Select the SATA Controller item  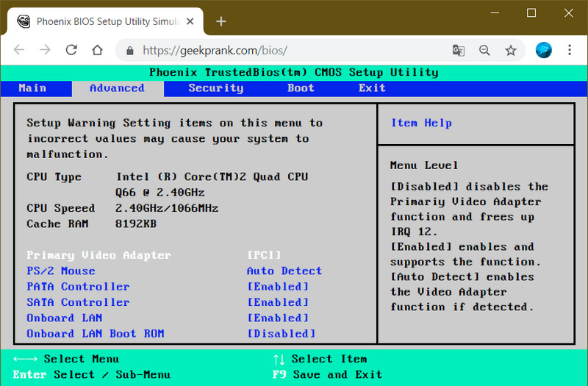[x=78, y=302]
